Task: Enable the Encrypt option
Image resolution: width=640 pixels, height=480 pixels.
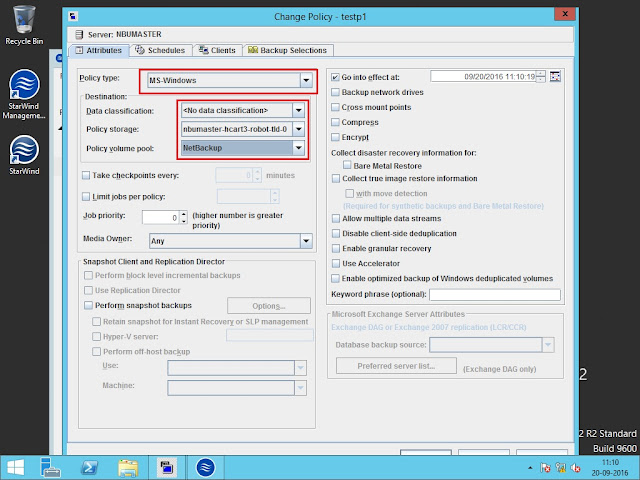Action: tap(335, 137)
